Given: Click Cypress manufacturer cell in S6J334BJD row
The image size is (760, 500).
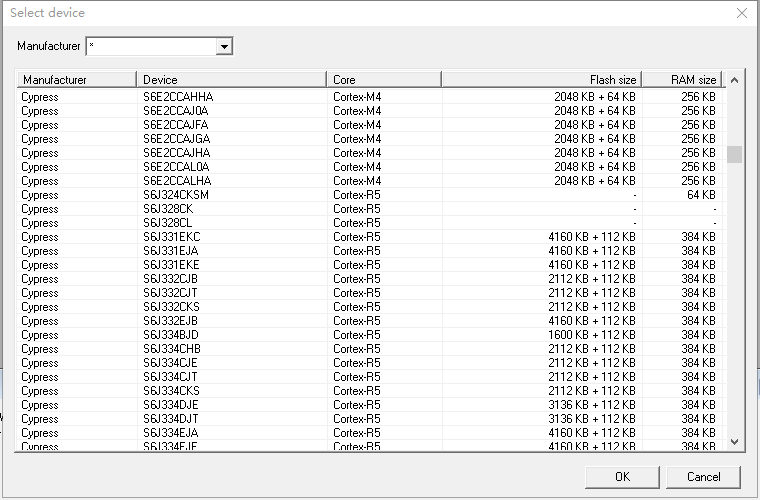Looking at the screenshot, I should coord(40,336).
